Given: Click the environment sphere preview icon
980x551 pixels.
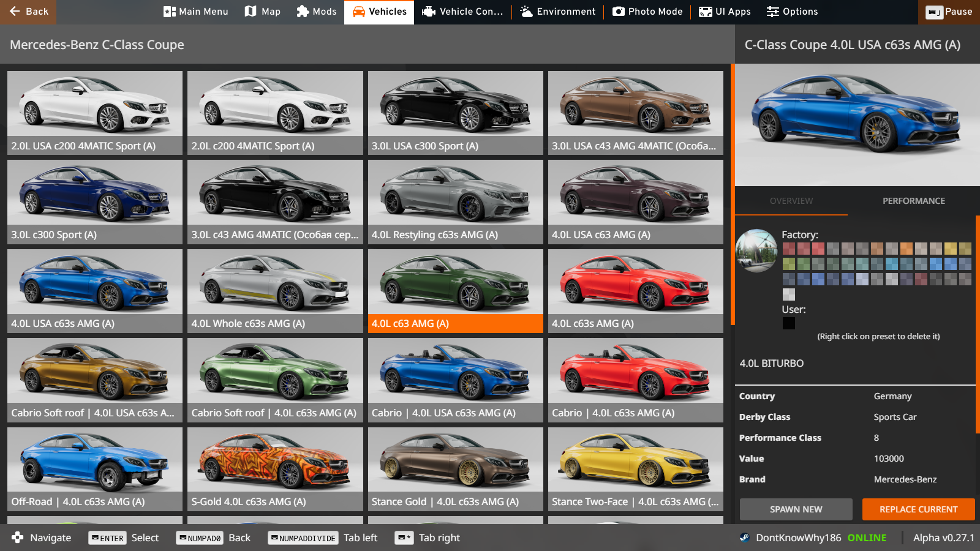Looking at the screenshot, I should 756,250.
